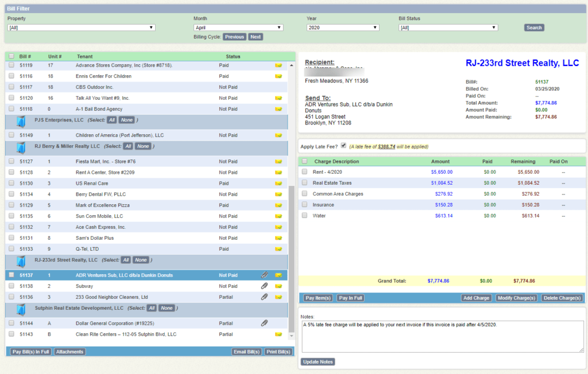Click the blue ledger icon beside PJS Enterprises, LLC
The image size is (588, 374).
pyautogui.click(x=21, y=120)
